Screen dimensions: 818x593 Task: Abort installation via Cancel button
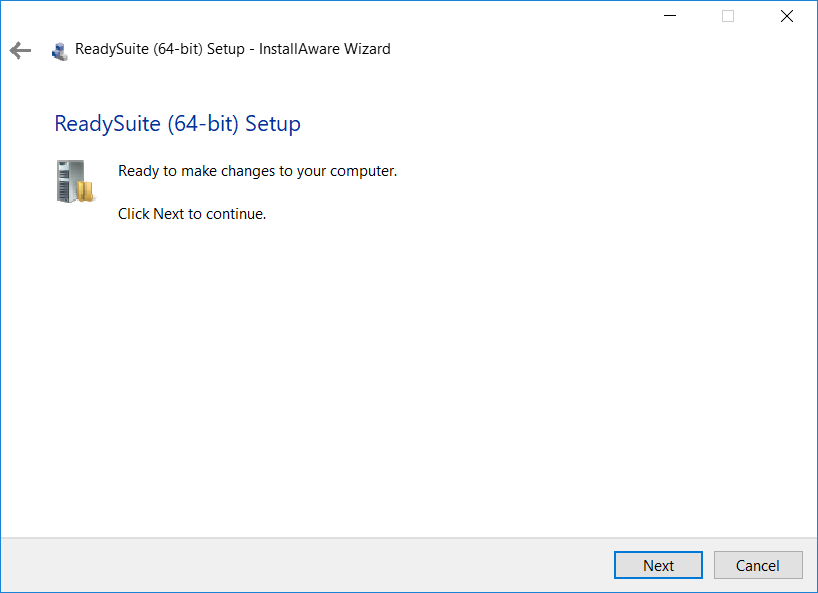[758, 565]
